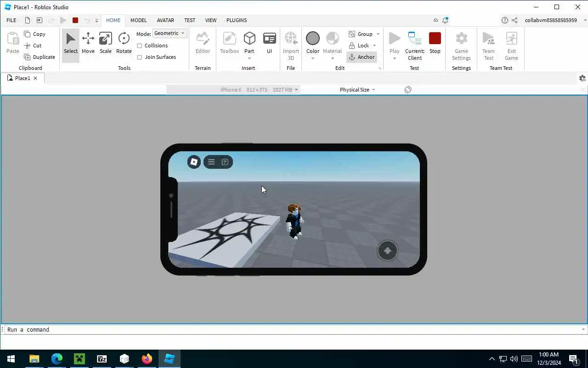Click the quick-access stop icon
The height and width of the screenshot is (368, 588).
tap(75, 20)
